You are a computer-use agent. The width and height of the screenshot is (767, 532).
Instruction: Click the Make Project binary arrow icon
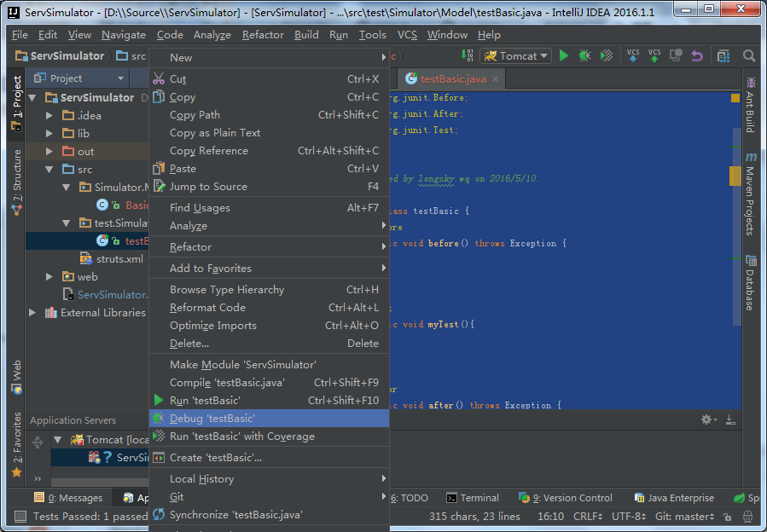[467, 55]
